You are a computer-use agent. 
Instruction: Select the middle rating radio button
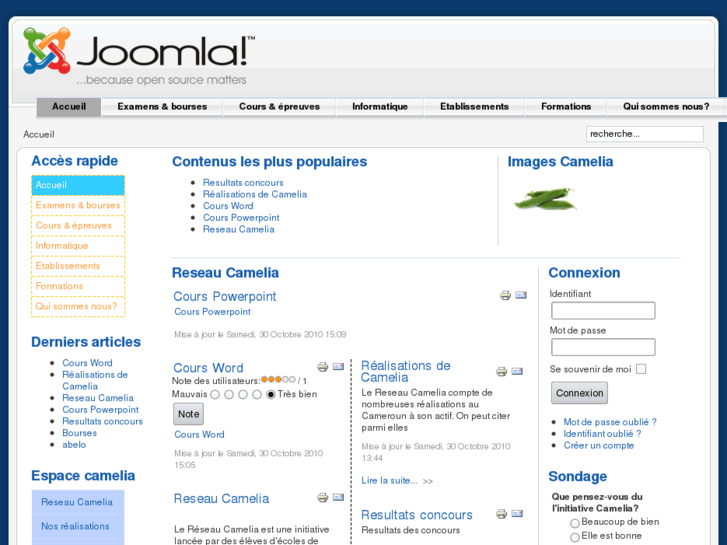click(242, 395)
